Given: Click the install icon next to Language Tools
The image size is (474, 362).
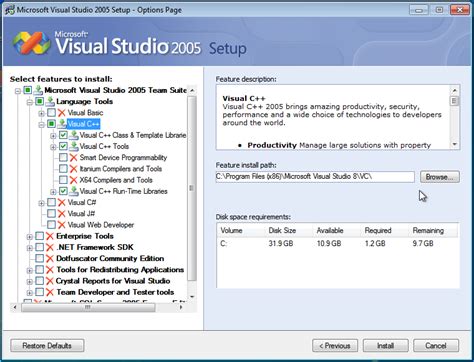Looking at the screenshot, I should coord(50,101).
